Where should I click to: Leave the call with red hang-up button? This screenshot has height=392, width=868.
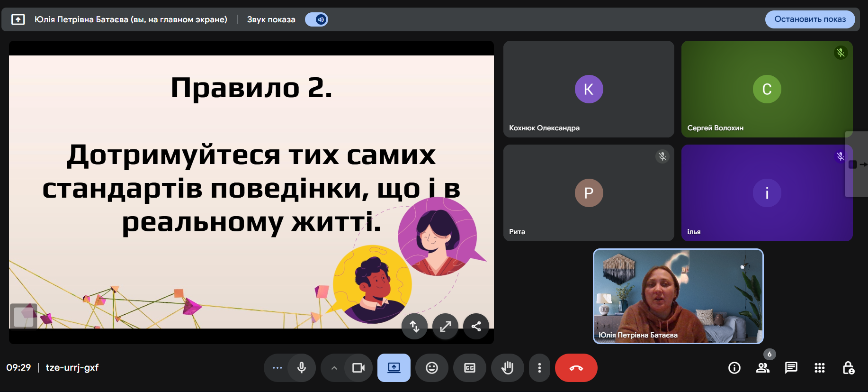576,368
